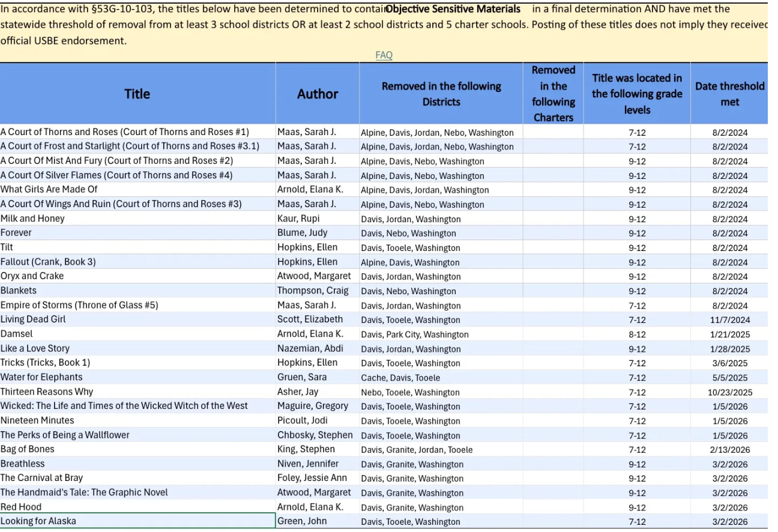This screenshot has height=532, width=778.
Task: Click the 'Removed in the following Charters' header
Action: pyautogui.click(x=553, y=94)
